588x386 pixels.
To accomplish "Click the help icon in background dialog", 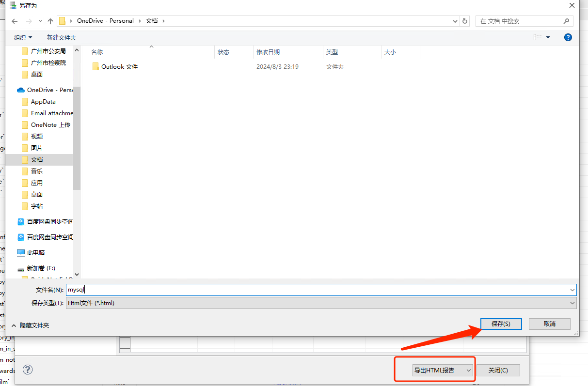I will 28,370.
